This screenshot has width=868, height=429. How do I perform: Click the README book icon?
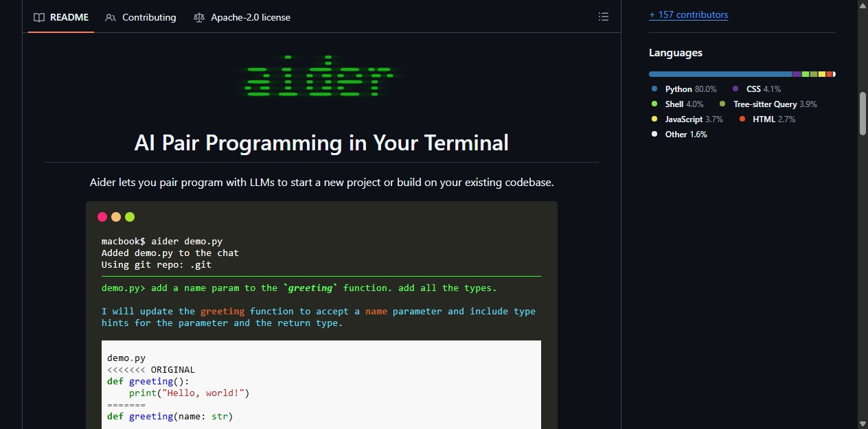coord(39,17)
